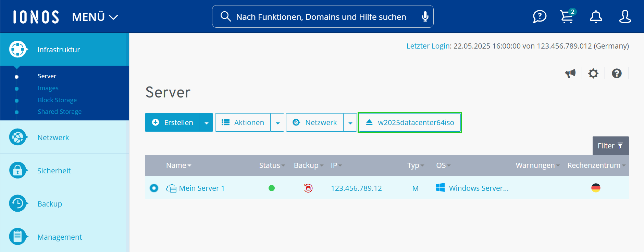The height and width of the screenshot is (252, 644).
Task: Click the Netzwerk globe sidebar icon
Action: (18, 137)
